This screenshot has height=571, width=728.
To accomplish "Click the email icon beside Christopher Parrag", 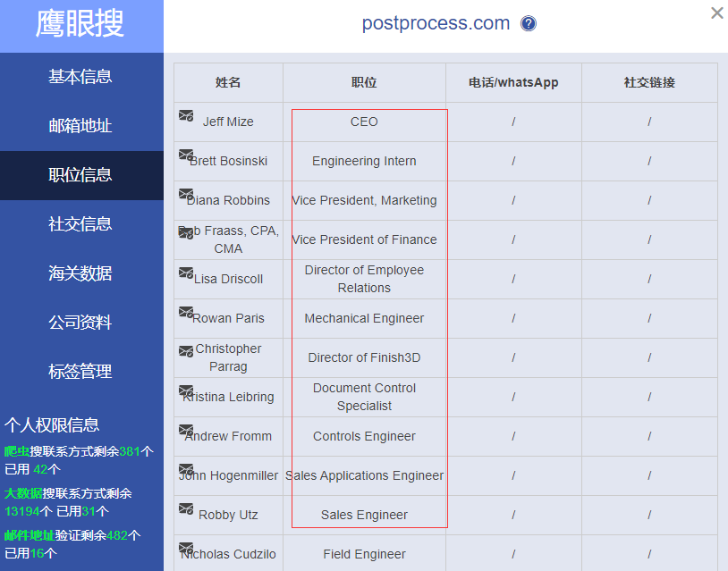I will (186, 351).
